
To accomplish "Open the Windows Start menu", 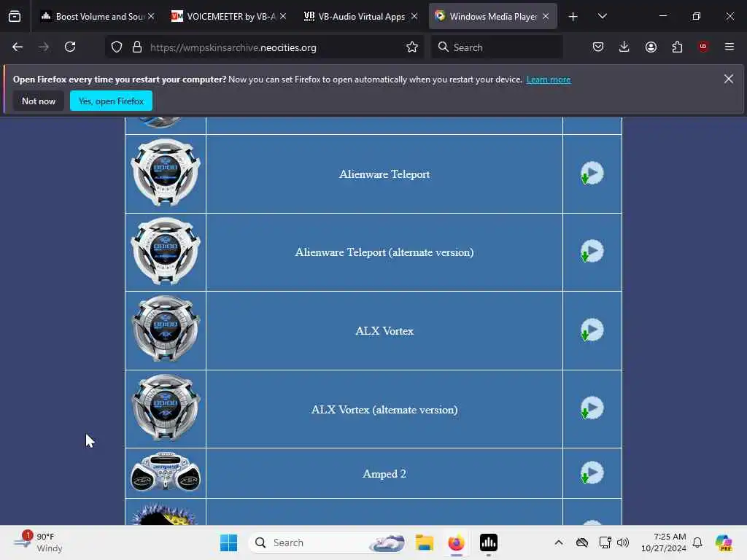I will pos(228,542).
